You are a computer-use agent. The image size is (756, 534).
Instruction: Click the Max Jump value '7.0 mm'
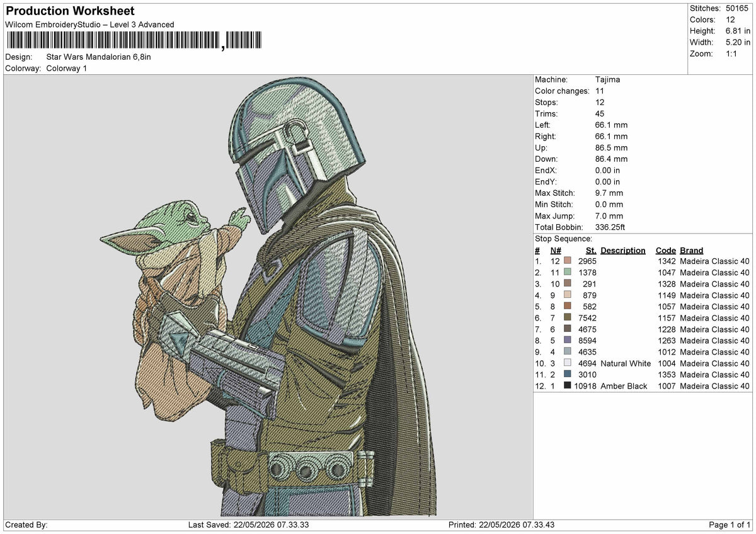pyautogui.click(x=609, y=216)
